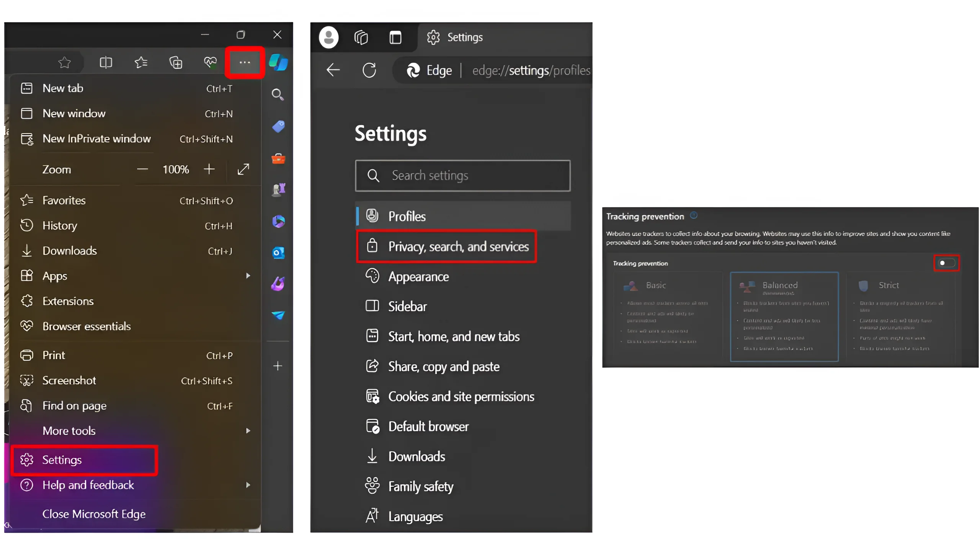Open the Workspaces icon in the tab bar
Viewport: 980px width, 551px height.
pyautogui.click(x=361, y=37)
